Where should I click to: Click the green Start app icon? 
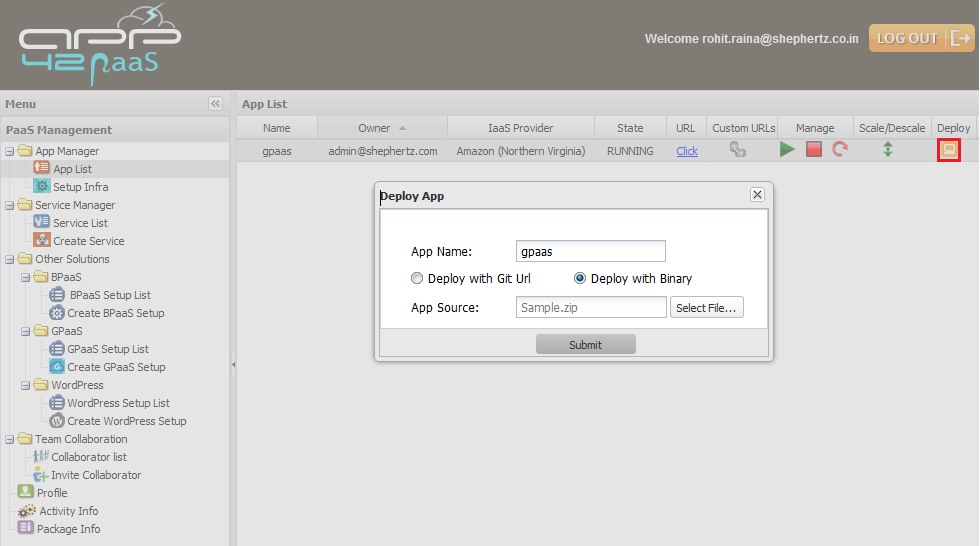(788, 150)
